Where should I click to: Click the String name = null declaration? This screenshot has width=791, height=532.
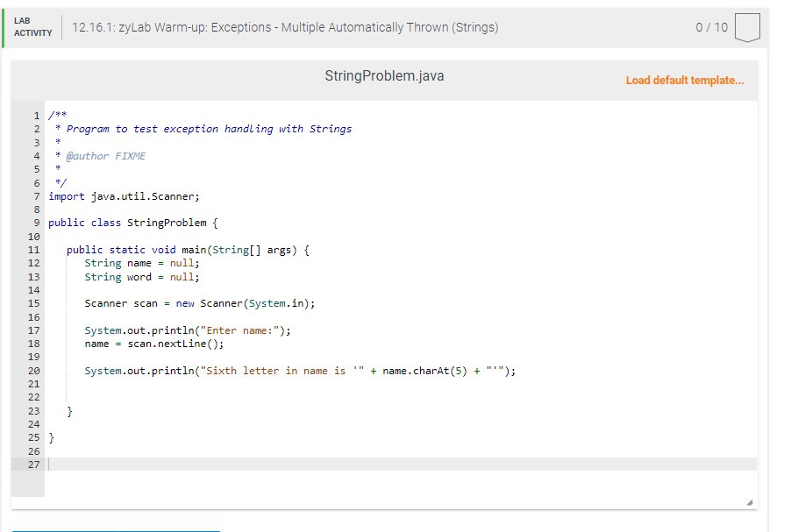[140, 262]
